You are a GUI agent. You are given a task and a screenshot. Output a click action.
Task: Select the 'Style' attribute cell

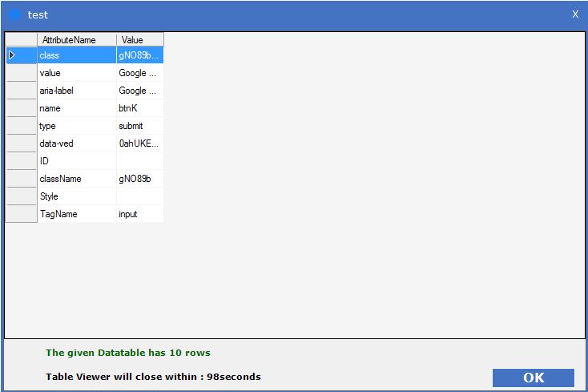pyautogui.click(x=76, y=196)
